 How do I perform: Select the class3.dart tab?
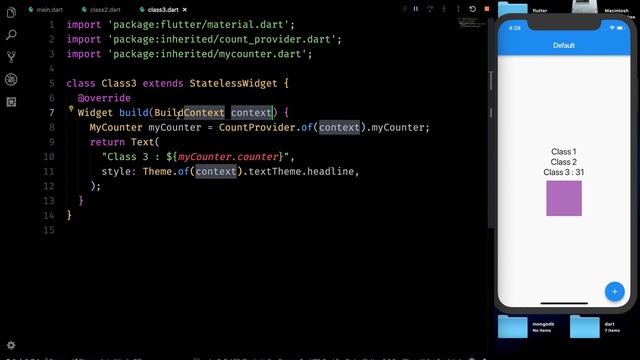pyautogui.click(x=159, y=9)
